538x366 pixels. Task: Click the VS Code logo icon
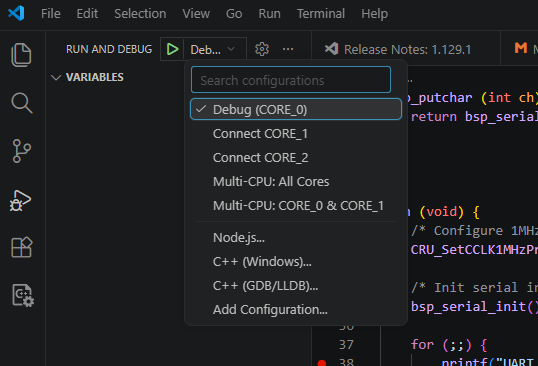pyautogui.click(x=16, y=13)
